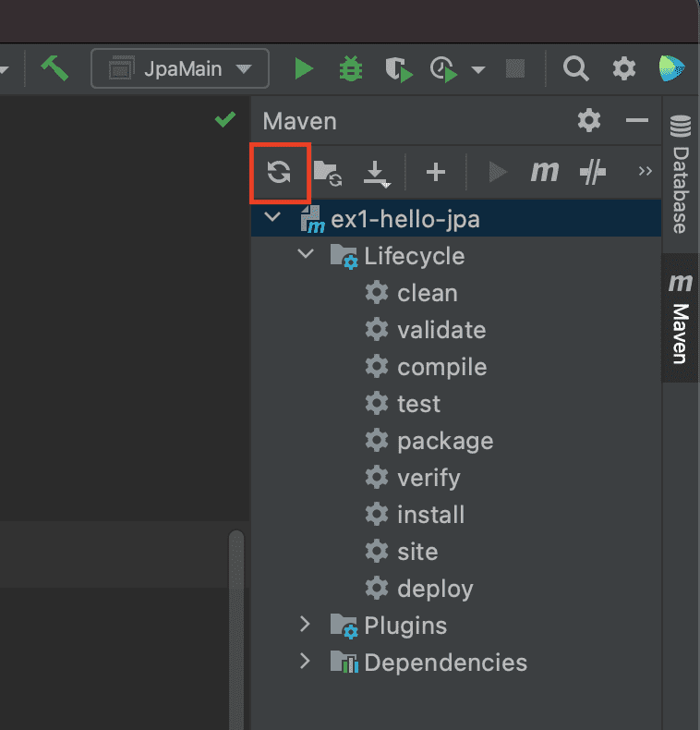700x730 pixels.
Task: Toggle Offline Mode icon
Action: tap(593, 172)
